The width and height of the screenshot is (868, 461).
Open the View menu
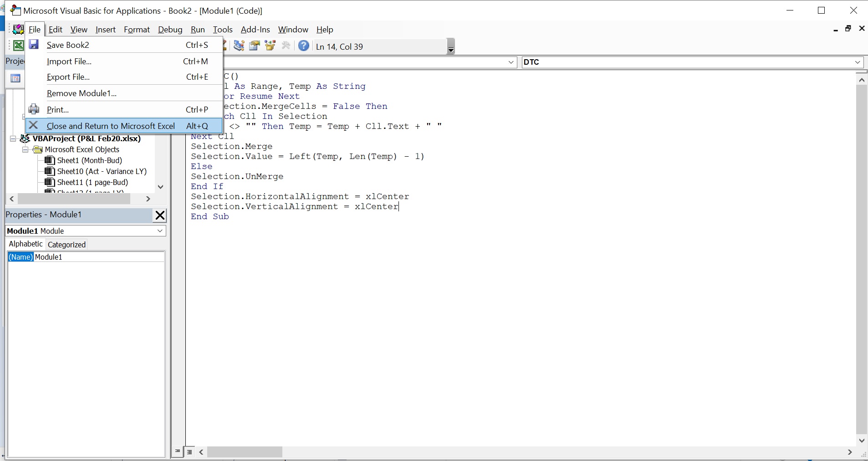79,29
